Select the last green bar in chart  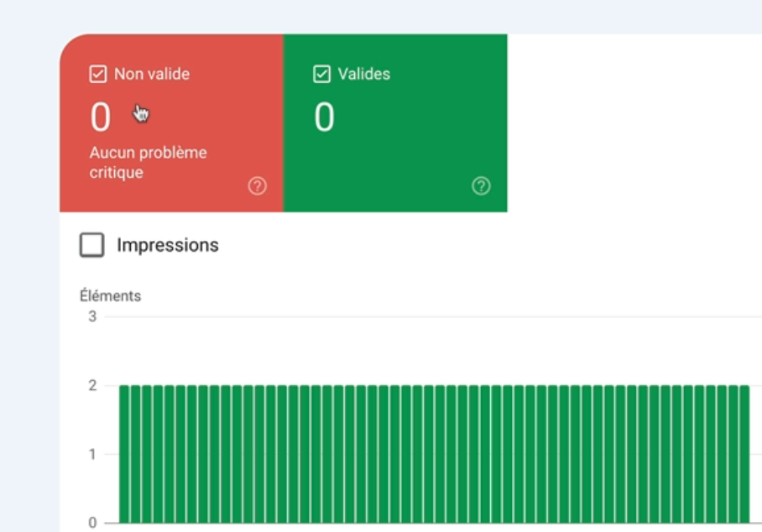point(744,453)
